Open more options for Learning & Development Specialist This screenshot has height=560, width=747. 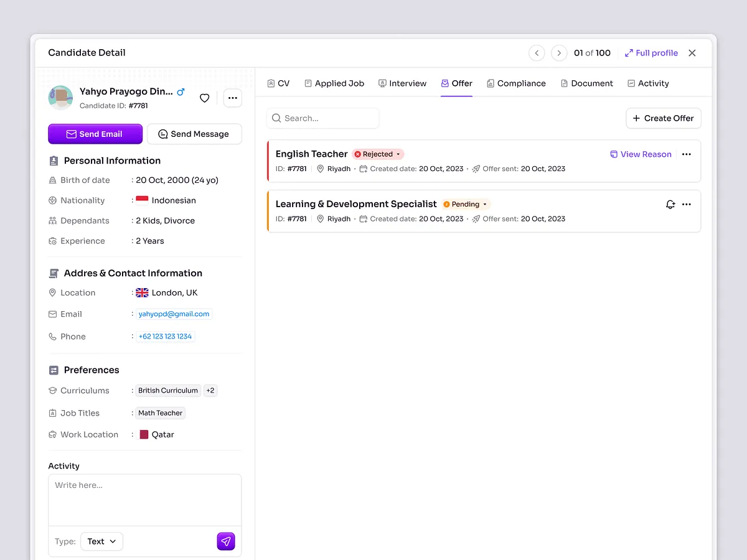click(x=687, y=204)
